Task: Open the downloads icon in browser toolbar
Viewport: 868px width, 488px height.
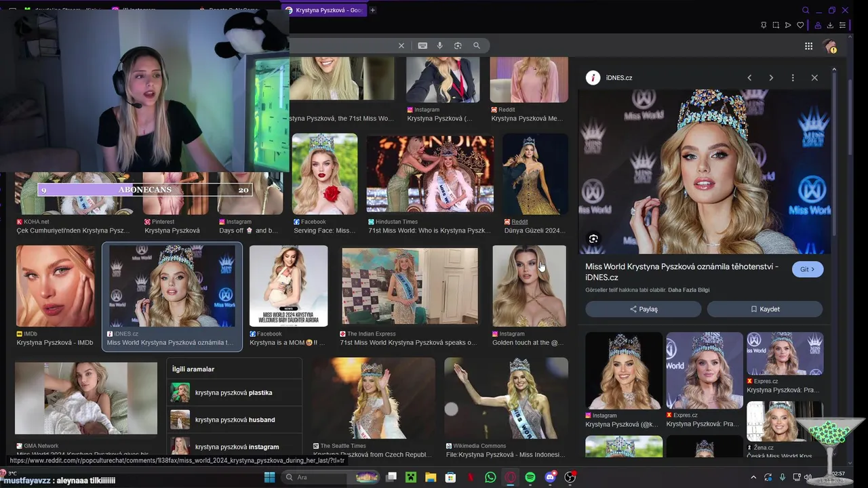Action: click(x=830, y=25)
